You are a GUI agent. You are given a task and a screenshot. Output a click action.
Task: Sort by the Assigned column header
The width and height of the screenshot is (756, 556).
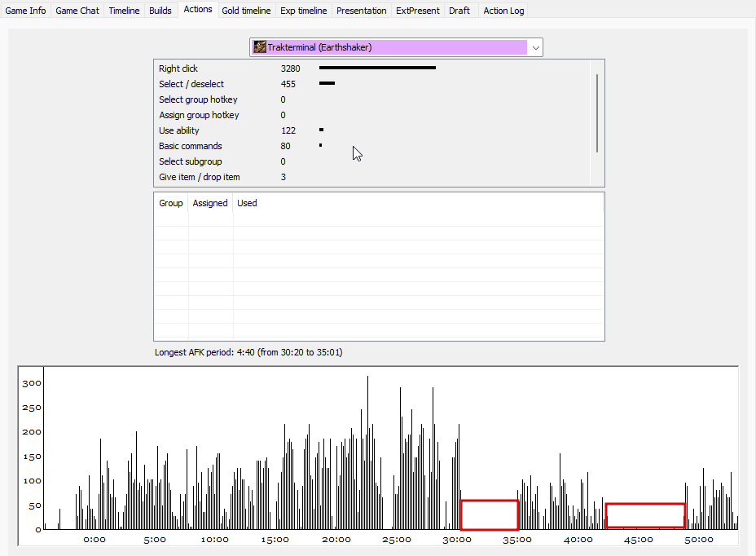click(210, 203)
